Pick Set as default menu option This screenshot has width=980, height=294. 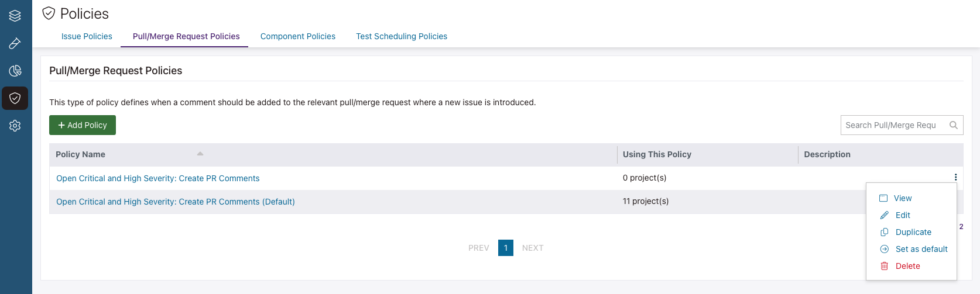point(921,249)
